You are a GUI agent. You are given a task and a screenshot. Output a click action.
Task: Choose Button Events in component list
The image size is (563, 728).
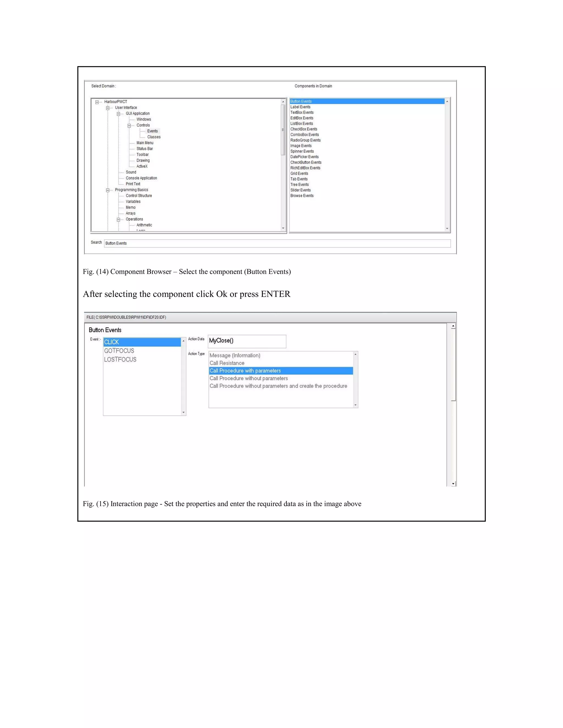click(x=367, y=101)
